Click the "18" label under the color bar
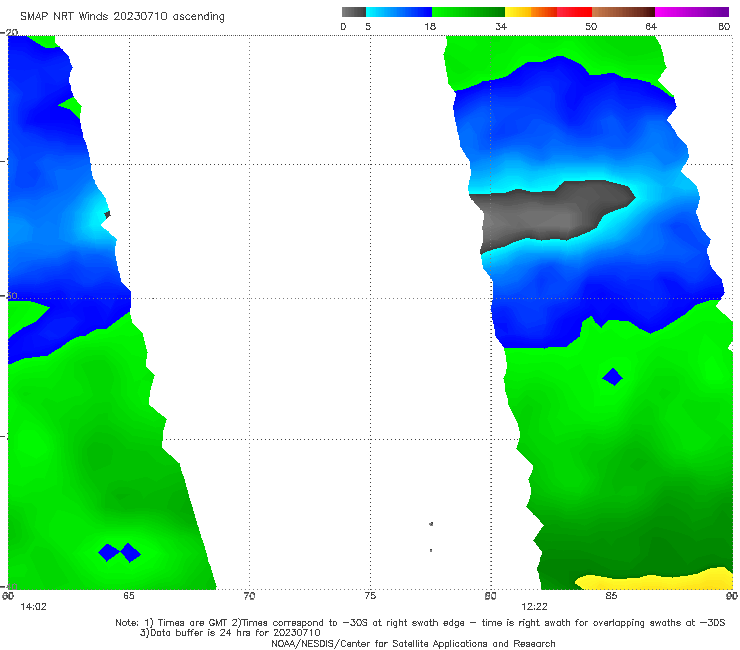The width and height of the screenshot is (740, 650). (430, 26)
